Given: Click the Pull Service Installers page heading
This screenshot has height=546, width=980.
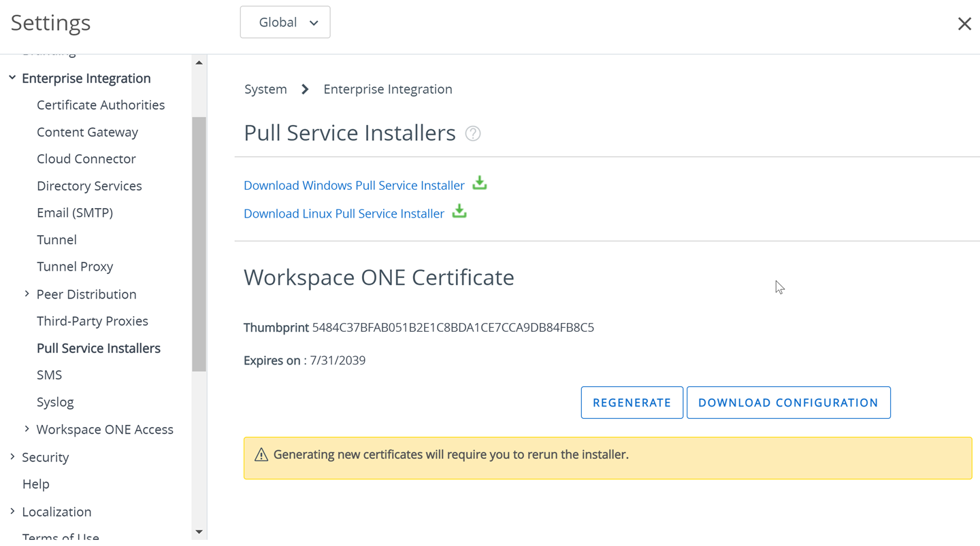Looking at the screenshot, I should click(350, 133).
